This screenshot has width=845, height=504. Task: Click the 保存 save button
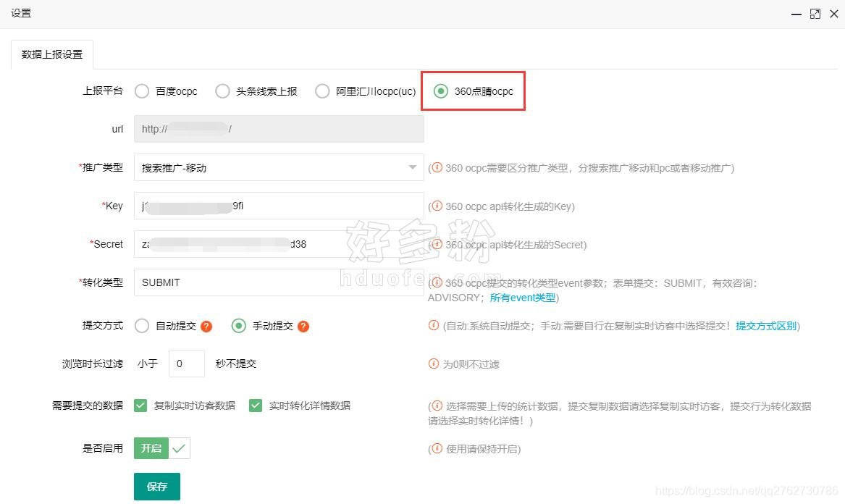click(x=157, y=487)
